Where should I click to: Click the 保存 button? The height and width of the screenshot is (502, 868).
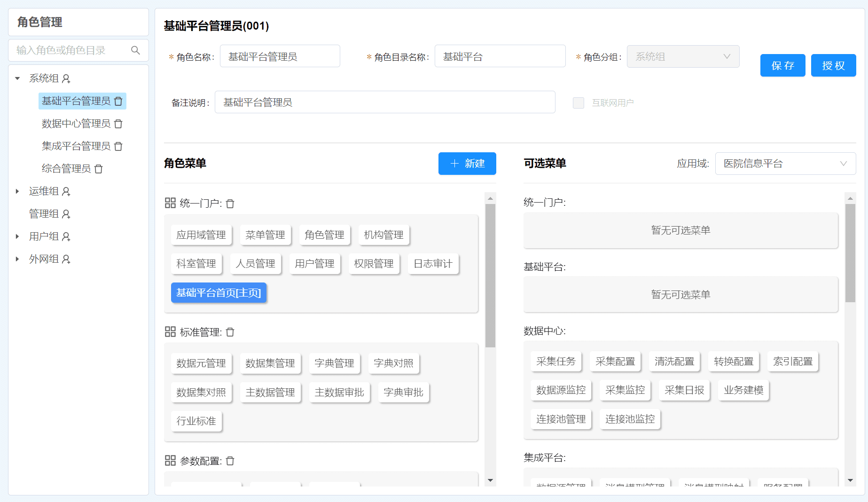point(782,65)
